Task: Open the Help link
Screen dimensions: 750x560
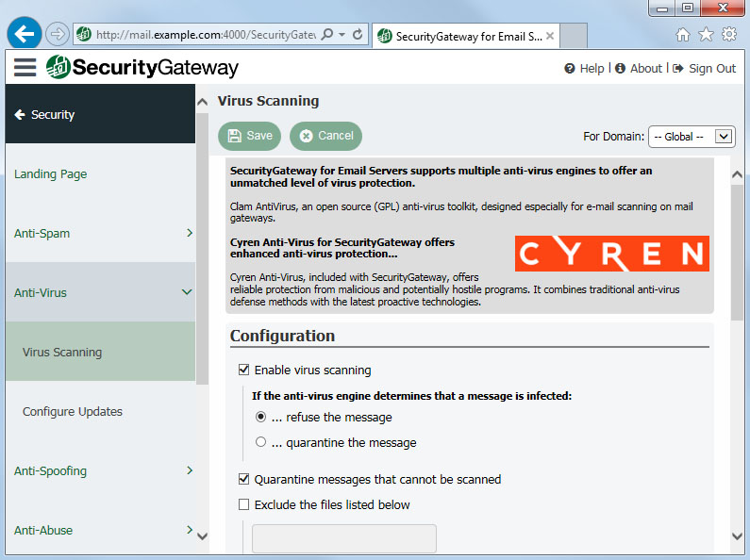Action: (592, 69)
